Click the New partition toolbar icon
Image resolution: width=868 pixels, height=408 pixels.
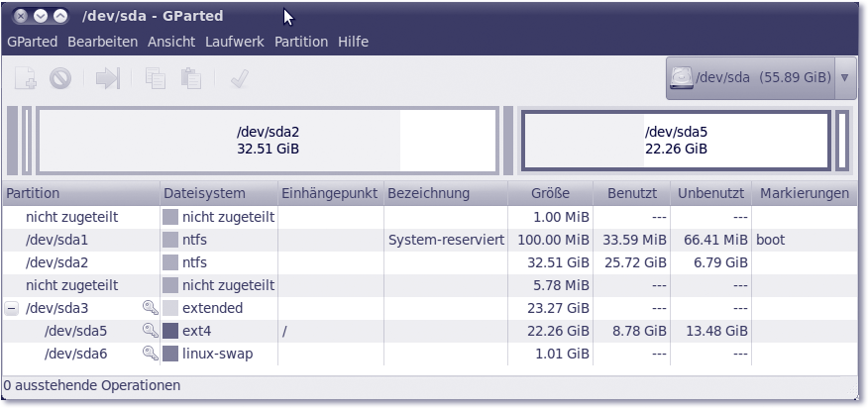(x=27, y=79)
